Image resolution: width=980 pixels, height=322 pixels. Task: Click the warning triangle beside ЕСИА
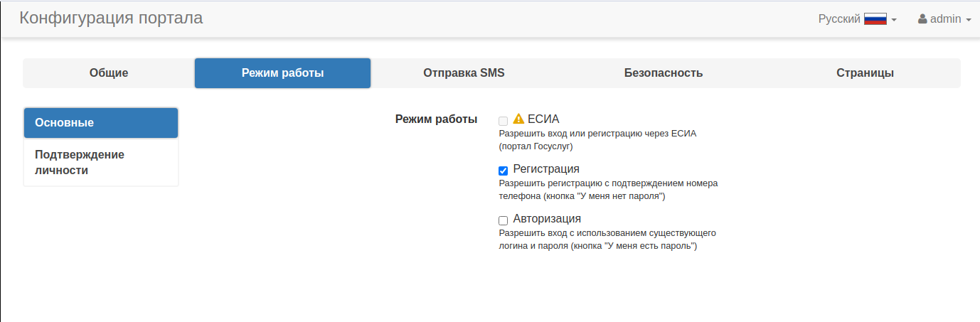(x=518, y=119)
